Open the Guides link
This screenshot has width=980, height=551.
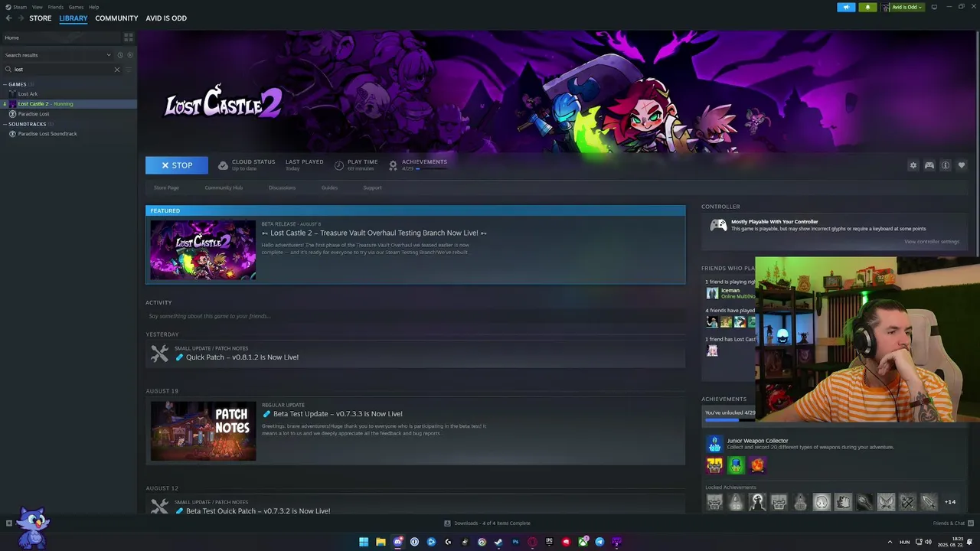(x=329, y=187)
